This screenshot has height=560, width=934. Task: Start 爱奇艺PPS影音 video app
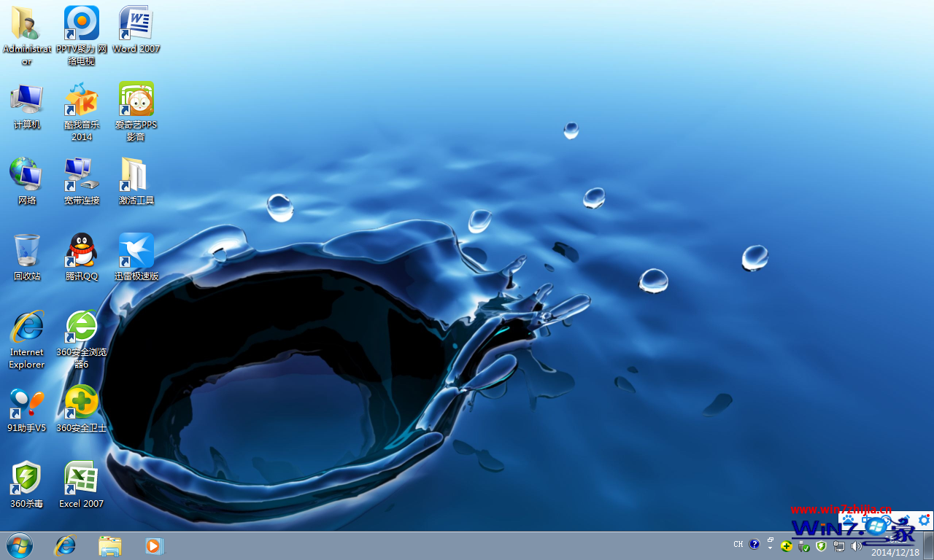136,98
